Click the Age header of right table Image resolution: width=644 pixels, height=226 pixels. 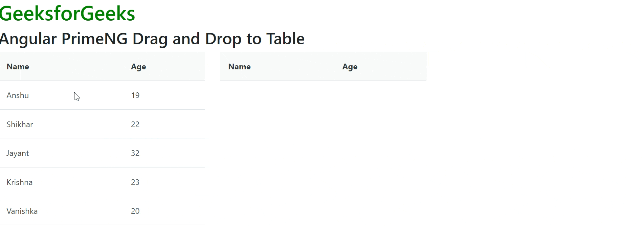[350, 67]
